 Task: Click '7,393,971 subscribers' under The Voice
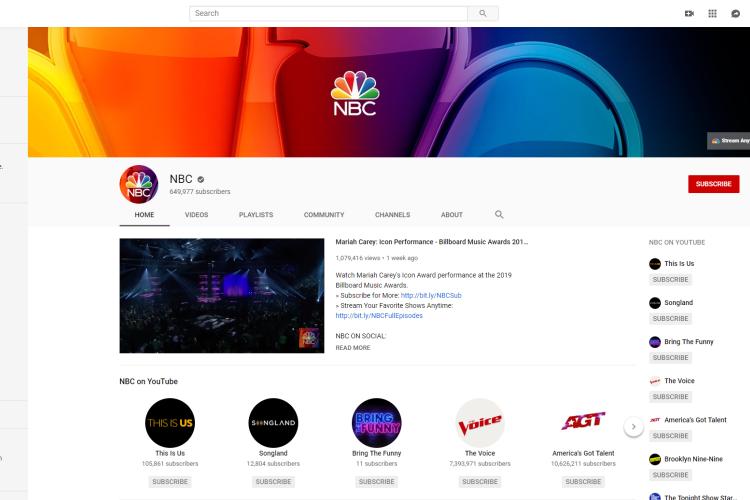pyautogui.click(x=480, y=464)
